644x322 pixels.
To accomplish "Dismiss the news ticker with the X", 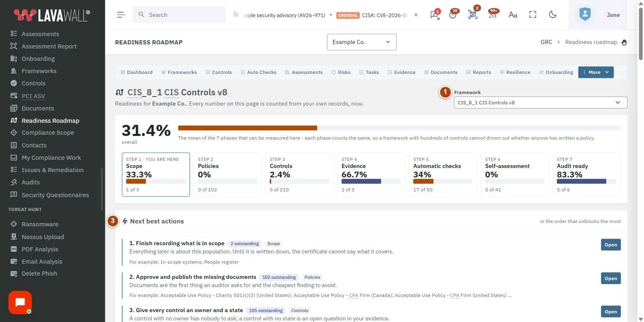I will point(416,15).
